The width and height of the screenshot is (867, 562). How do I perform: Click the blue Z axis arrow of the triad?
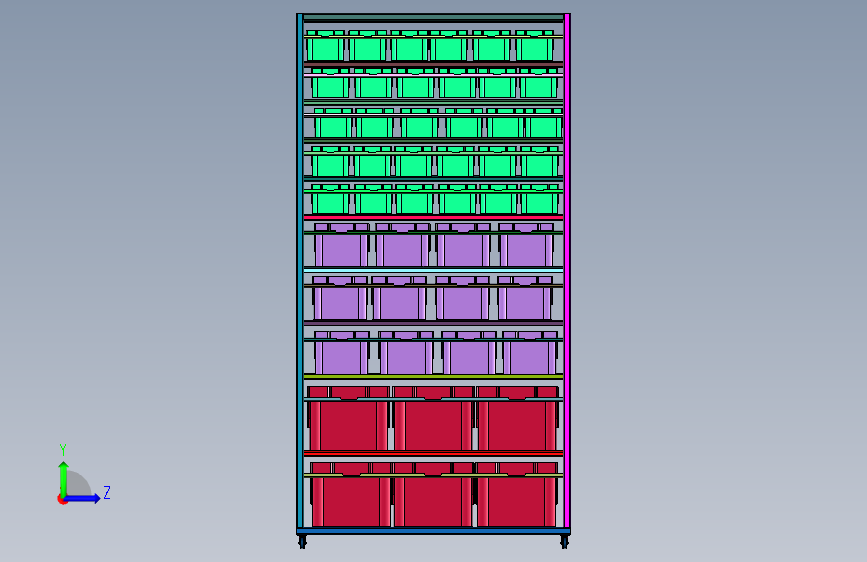tap(83, 498)
